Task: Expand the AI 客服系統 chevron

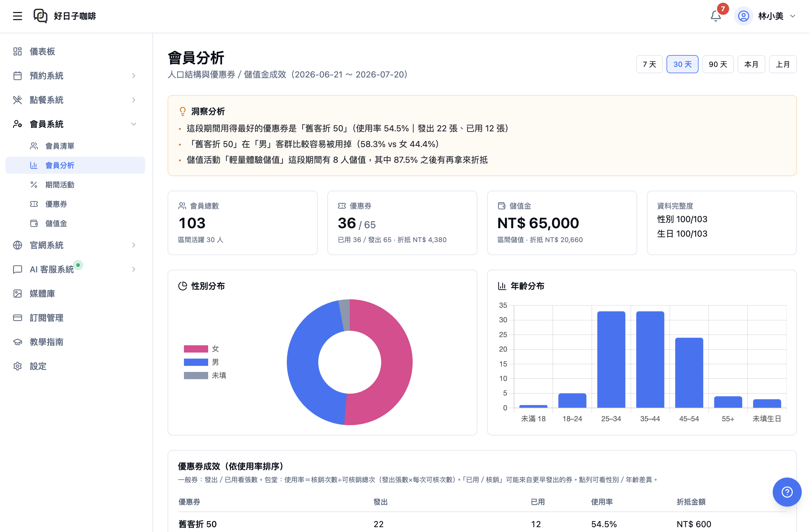Action: pyautogui.click(x=134, y=269)
